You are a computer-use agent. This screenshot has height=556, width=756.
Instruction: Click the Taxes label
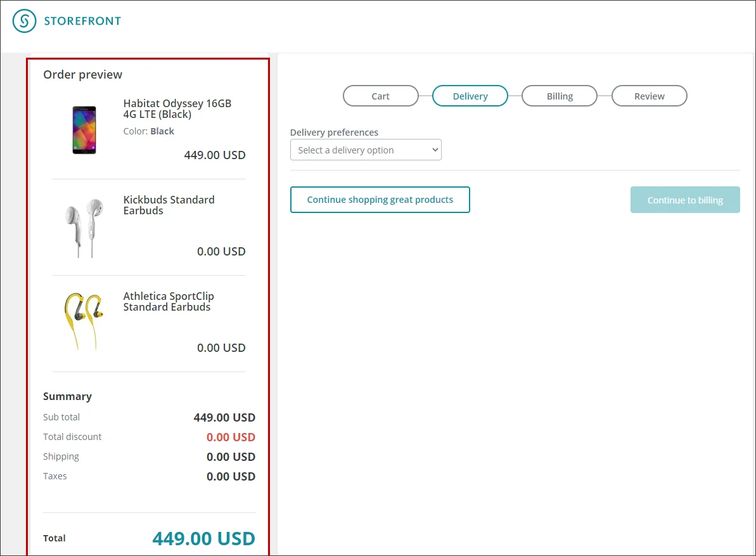click(x=55, y=476)
